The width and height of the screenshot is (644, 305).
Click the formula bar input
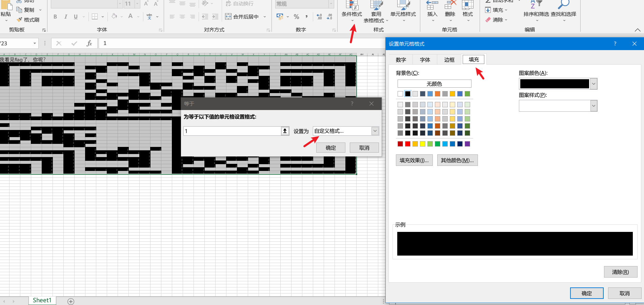point(241,43)
